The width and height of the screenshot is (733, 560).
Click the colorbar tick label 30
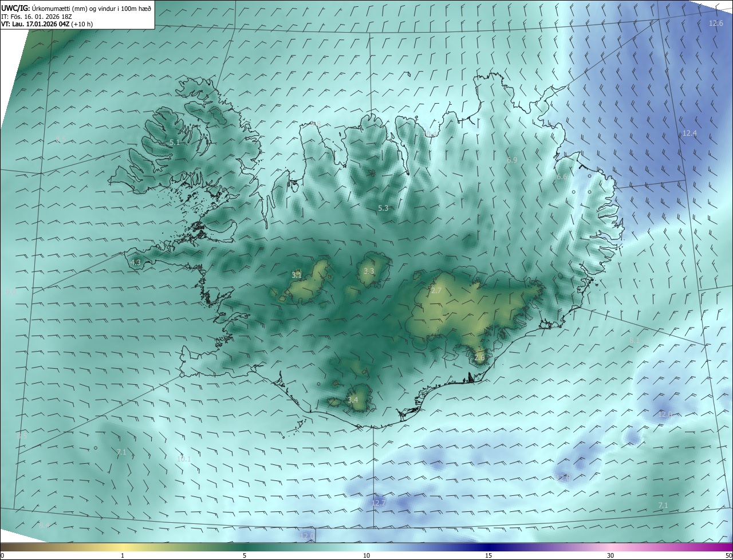[x=610, y=555]
